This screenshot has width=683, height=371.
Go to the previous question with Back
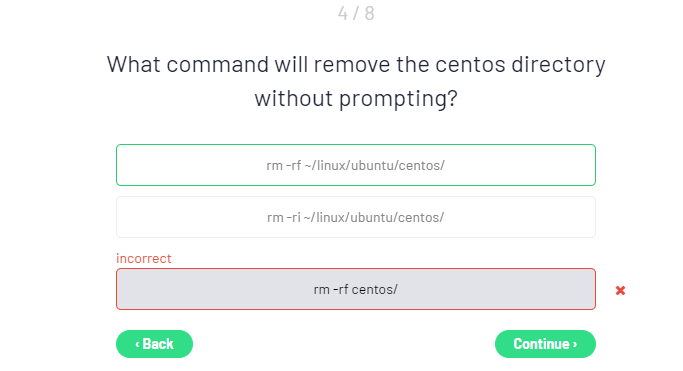coord(154,344)
